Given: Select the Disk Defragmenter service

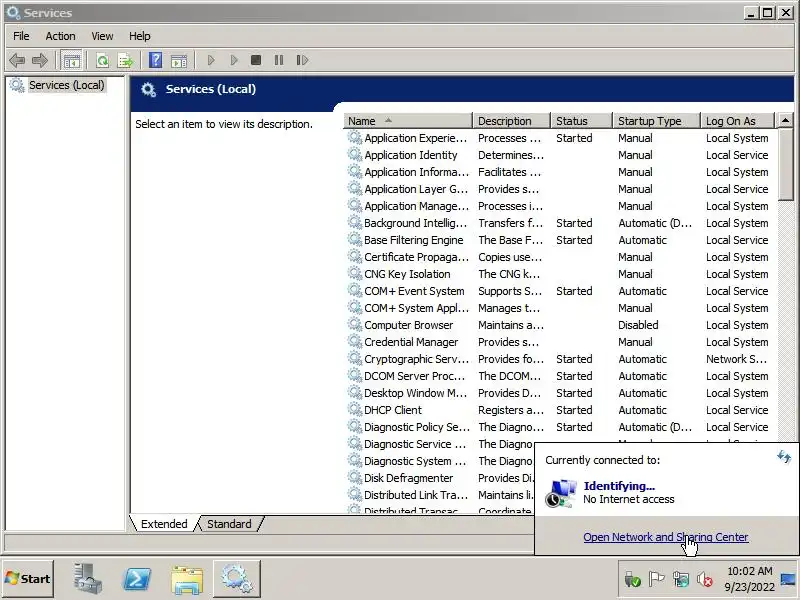Looking at the screenshot, I should click(440, 478).
